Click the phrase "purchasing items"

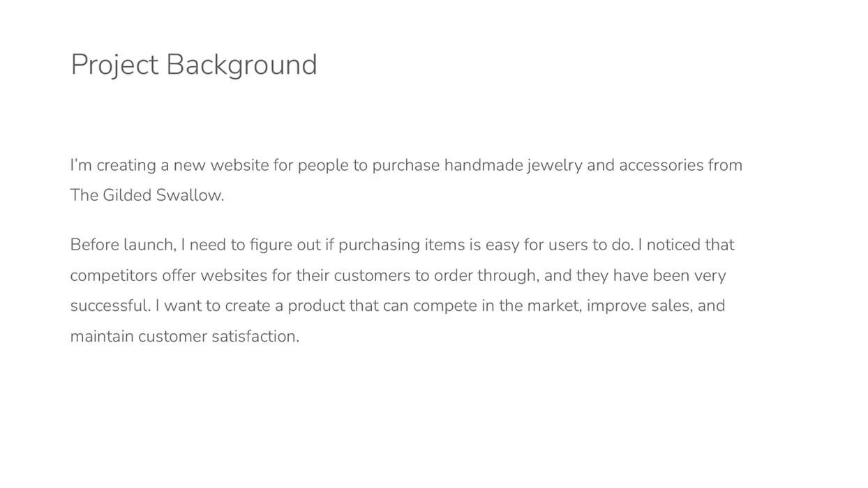coord(401,245)
